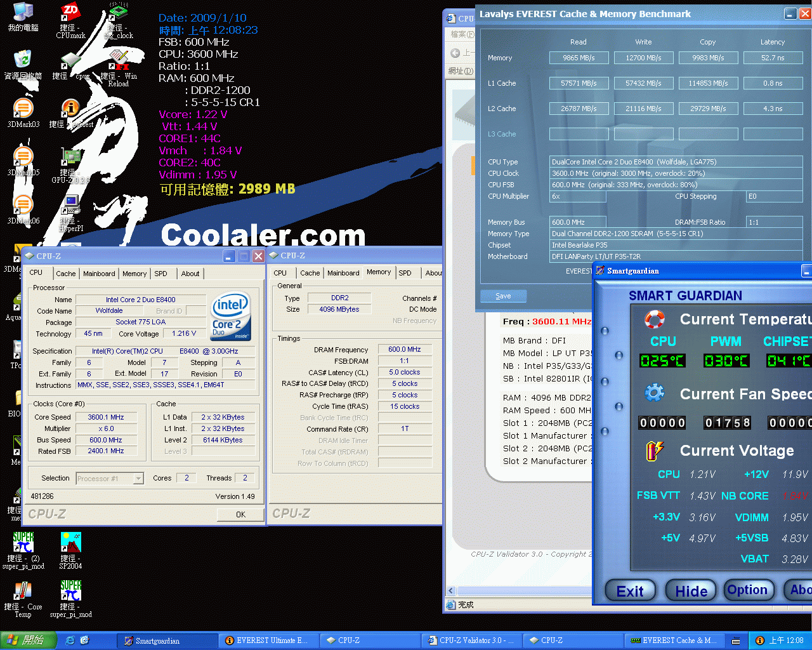
Task: Switch to Cache tab in left CPU-Z
Action: coord(66,274)
